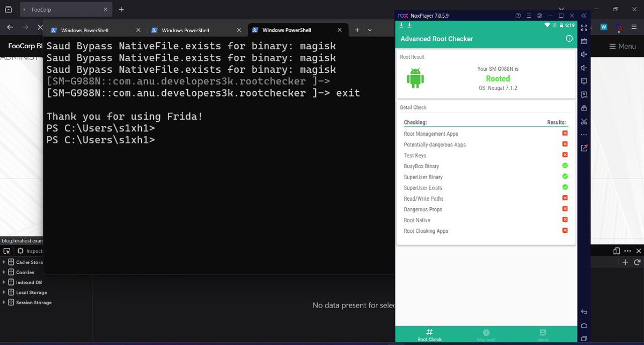This screenshot has height=345, width=644.
Task: Open NoxPlayer title bar hamburger menu
Action: tap(529, 16)
